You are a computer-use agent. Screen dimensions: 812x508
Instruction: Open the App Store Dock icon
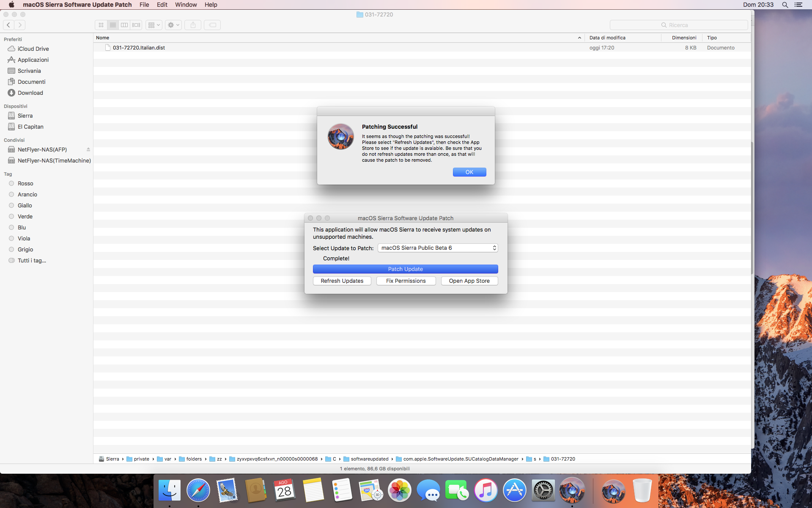(x=514, y=490)
